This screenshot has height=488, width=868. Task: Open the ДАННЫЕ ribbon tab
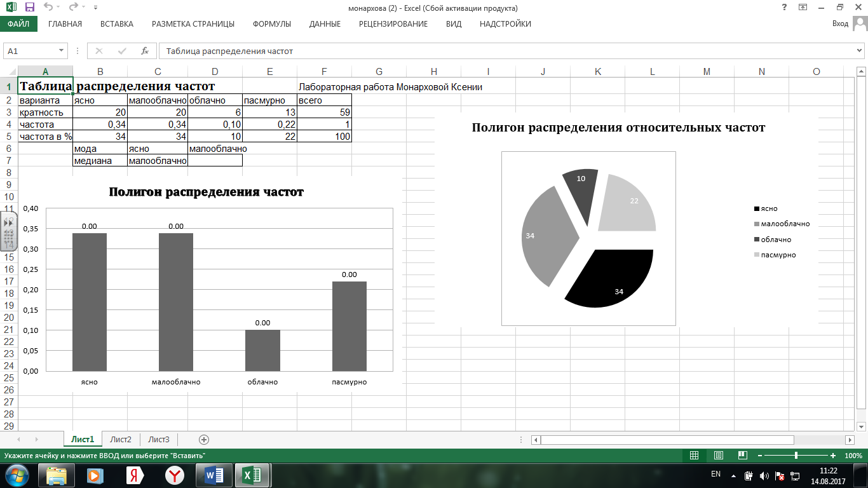[325, 24]
